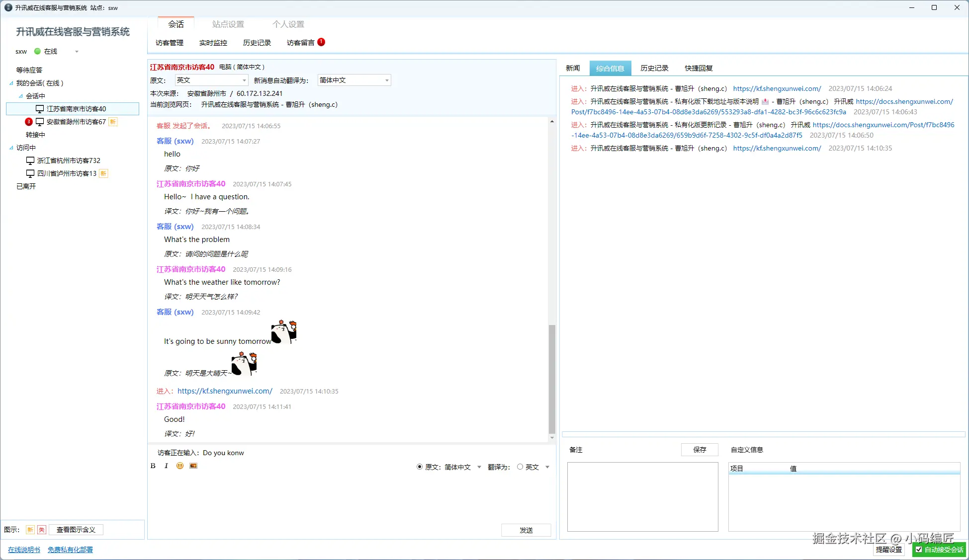Collapse the 访问中 tree node
This screenshot has height=560, width=969.
(x=11, y=148)
